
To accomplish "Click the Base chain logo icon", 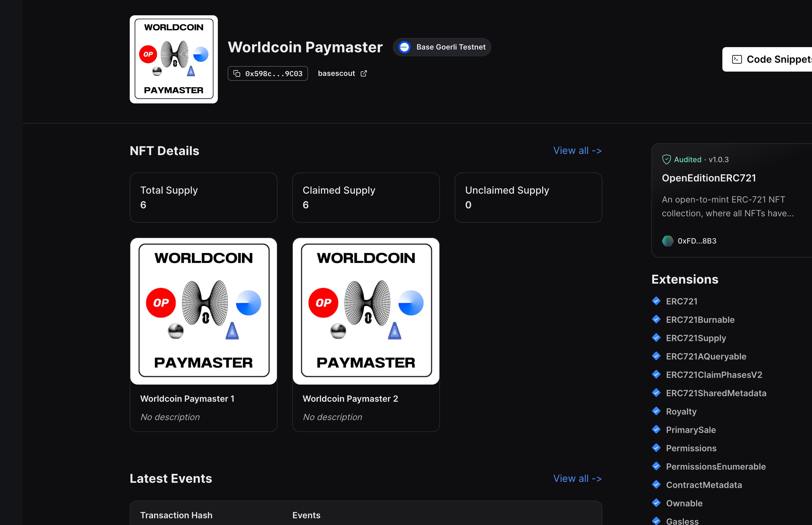I will (404, 47).
